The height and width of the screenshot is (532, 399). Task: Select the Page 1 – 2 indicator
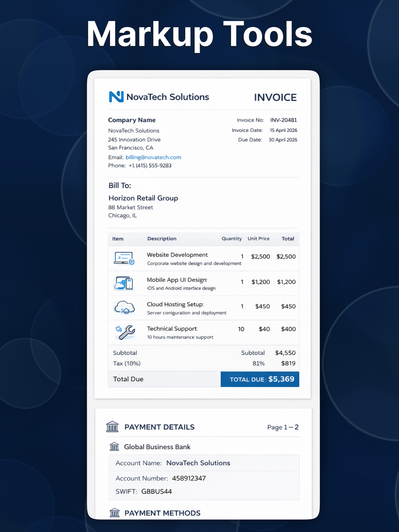283,427
